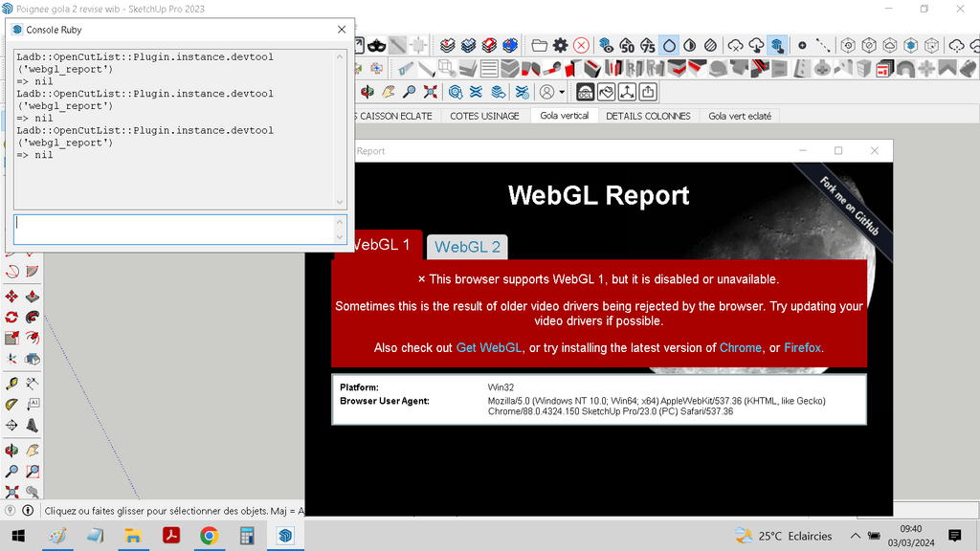Select the Dimension tool
980x551 pixels.
coord(33,383)
